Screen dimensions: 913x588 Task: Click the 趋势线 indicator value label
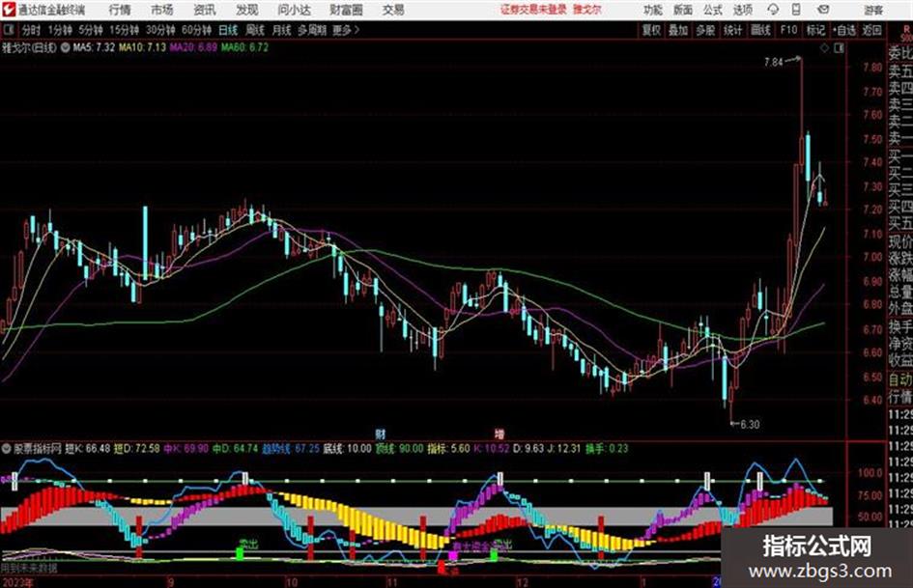(291, 449)
